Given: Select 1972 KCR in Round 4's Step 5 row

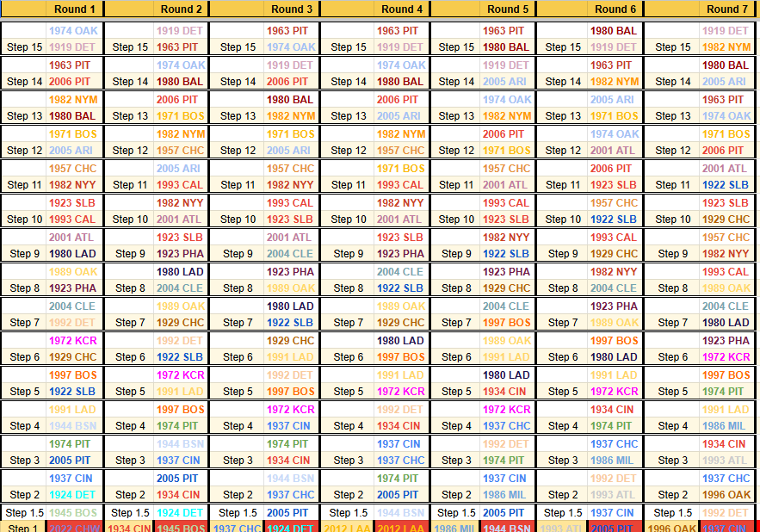Looking at the screenshot, I should point(401,392).
